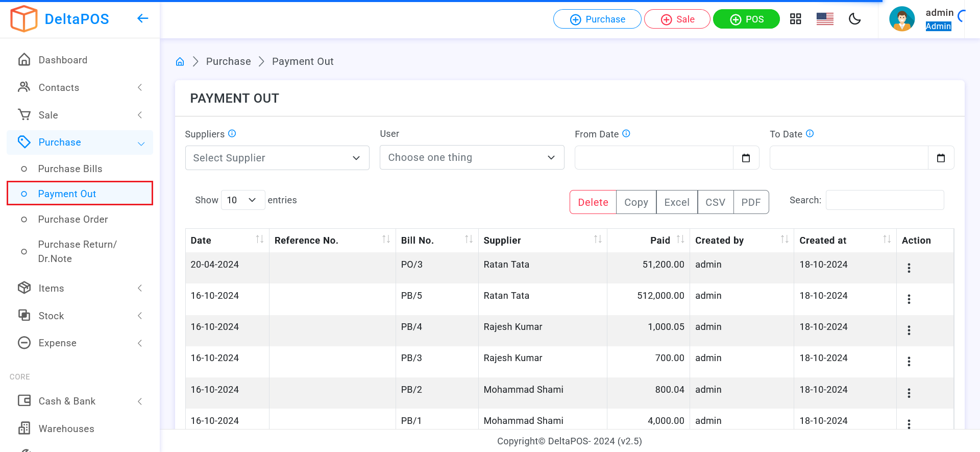Screen dimensions: 980x452
Task: Open action menu for bill PB/4
Action: [x=909, y=330]
